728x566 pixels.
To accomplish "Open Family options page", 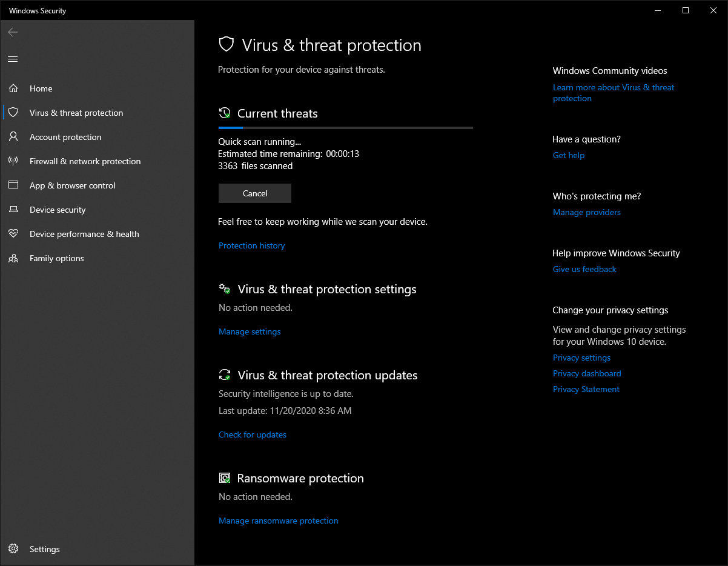I will pyautogui.click(x=97, y=258).
